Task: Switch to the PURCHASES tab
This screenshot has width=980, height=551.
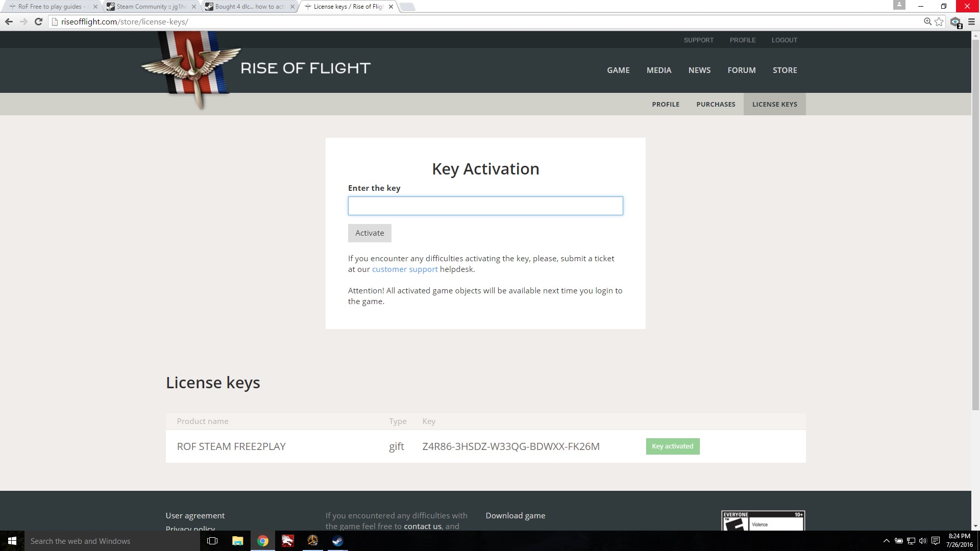Action: point(716,104)
